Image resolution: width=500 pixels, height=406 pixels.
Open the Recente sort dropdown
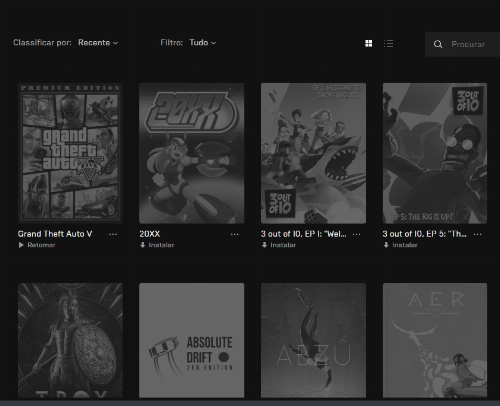(98, 43)
